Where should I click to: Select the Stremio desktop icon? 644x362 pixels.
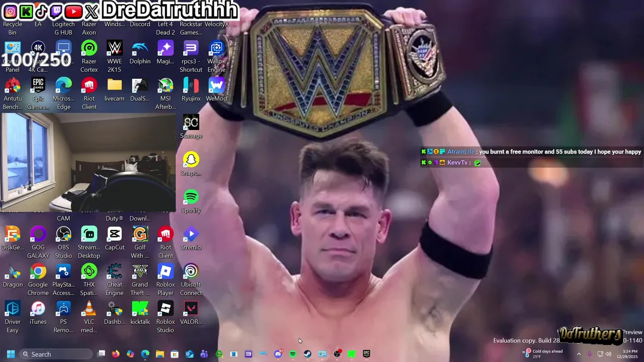coord(191,238)
